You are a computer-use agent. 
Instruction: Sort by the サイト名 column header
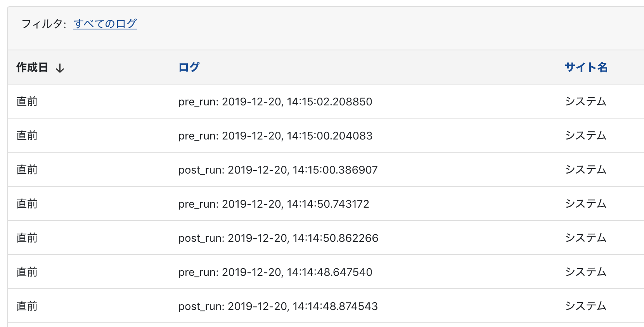click(x=586, y=67)
